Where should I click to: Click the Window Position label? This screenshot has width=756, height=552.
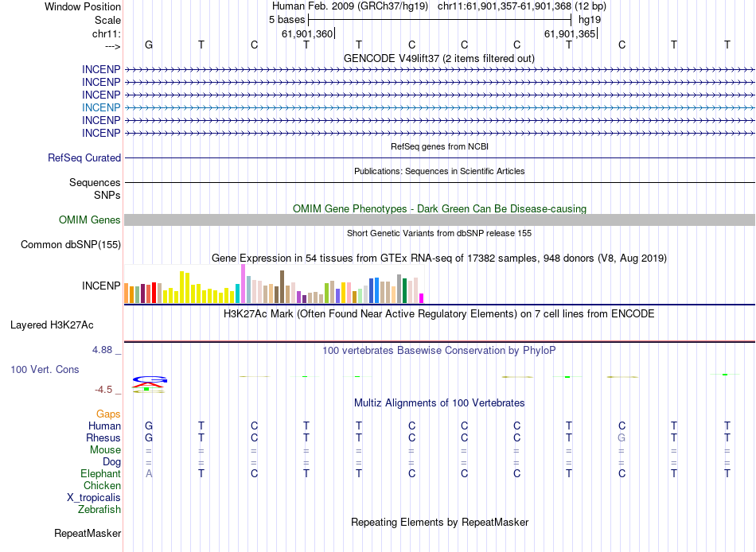click(83, 6)
